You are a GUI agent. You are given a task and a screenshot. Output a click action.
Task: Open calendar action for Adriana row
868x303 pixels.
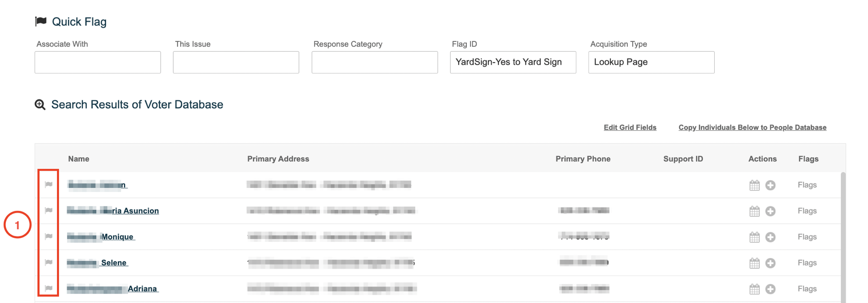(x=755, y=289)
